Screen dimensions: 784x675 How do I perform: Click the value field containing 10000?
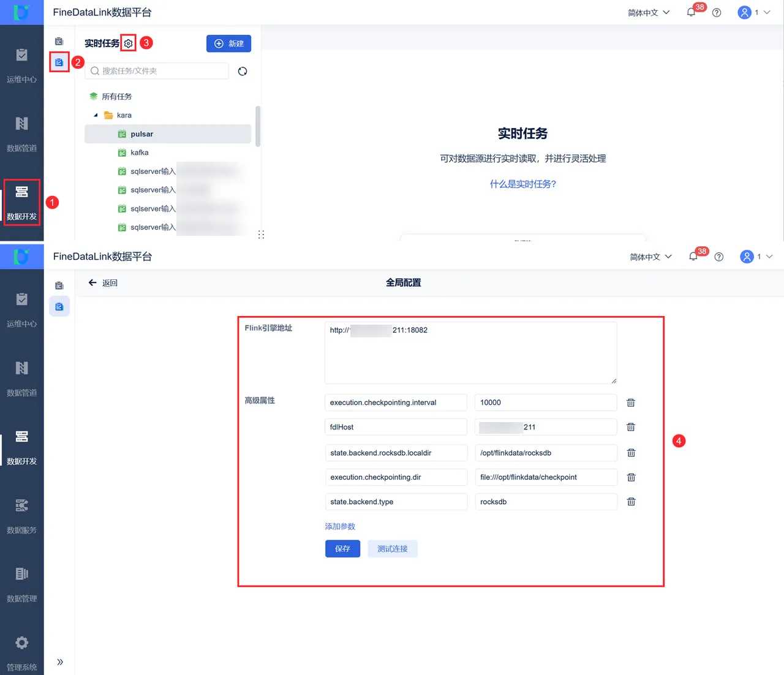click(x=546, y=402)
